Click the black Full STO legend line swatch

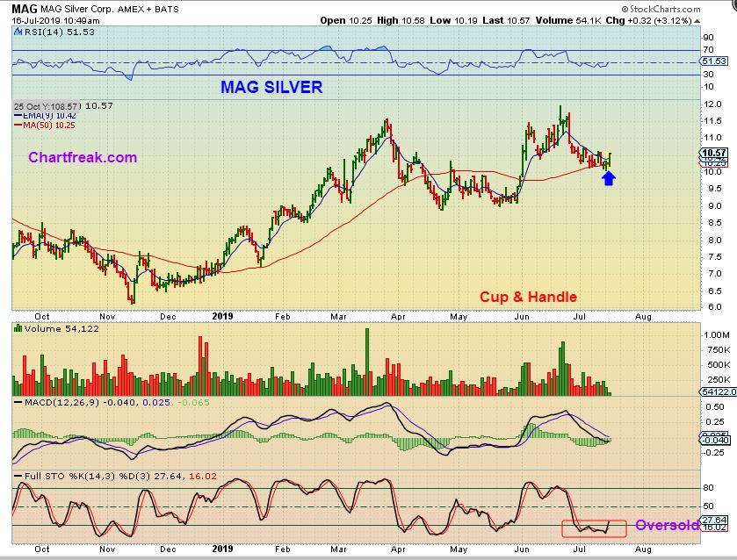point(18,477)
